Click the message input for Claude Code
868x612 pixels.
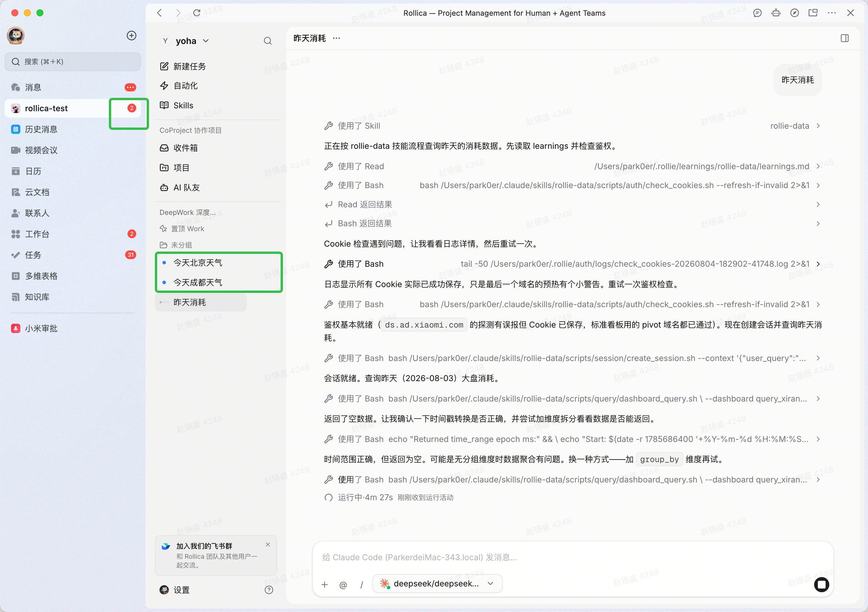tap(573, 557)
